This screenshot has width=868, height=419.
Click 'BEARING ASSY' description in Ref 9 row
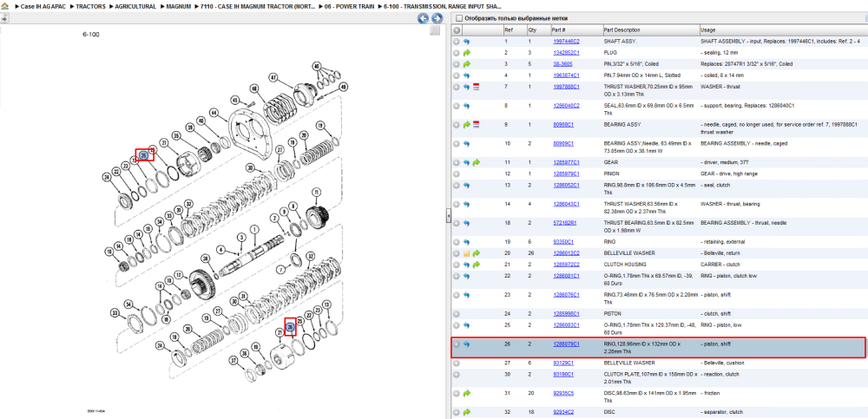point(622,125)
